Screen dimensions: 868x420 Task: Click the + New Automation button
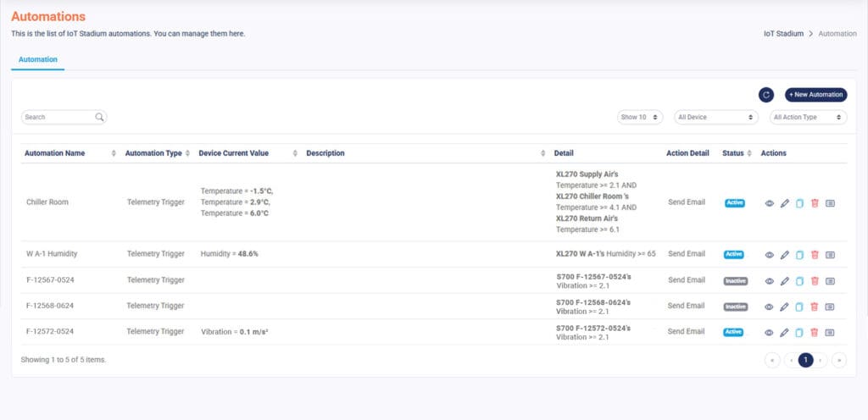point(815,95)
